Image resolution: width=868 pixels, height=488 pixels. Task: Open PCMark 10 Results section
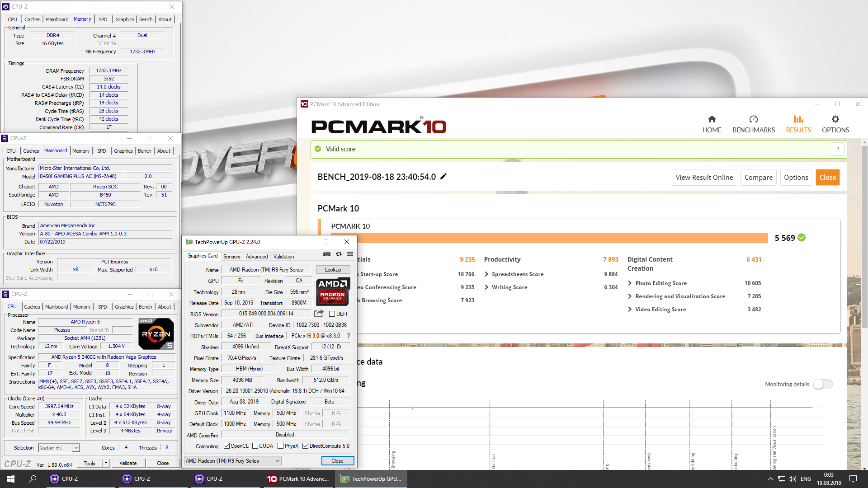coord(798,124)
